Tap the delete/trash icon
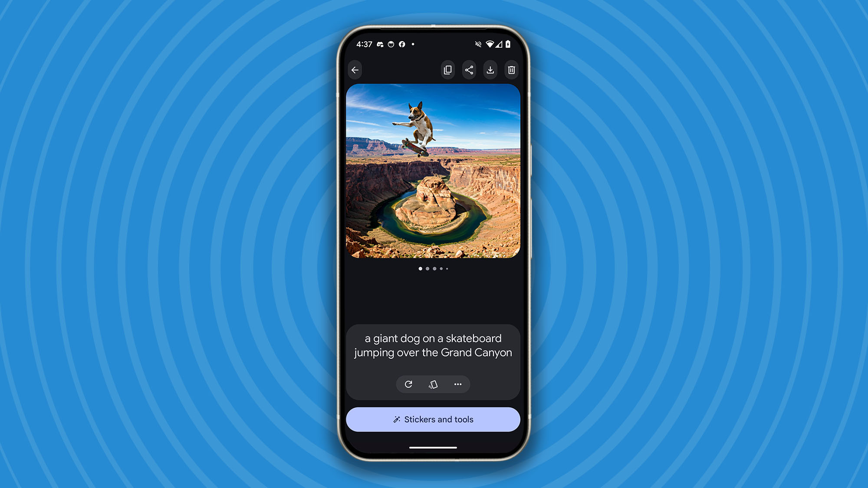Screen dimensions: 868x488 (x=512, y=70)
